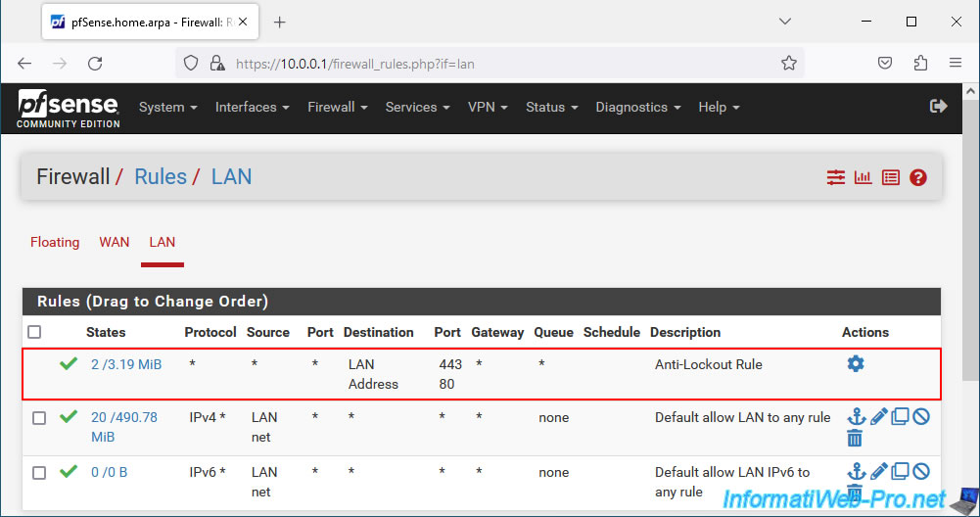This screenshot has width=980, height=517.
Task: Open browser extensions puzzle icon
Action: pyautogui.click(x=920, y=63)
